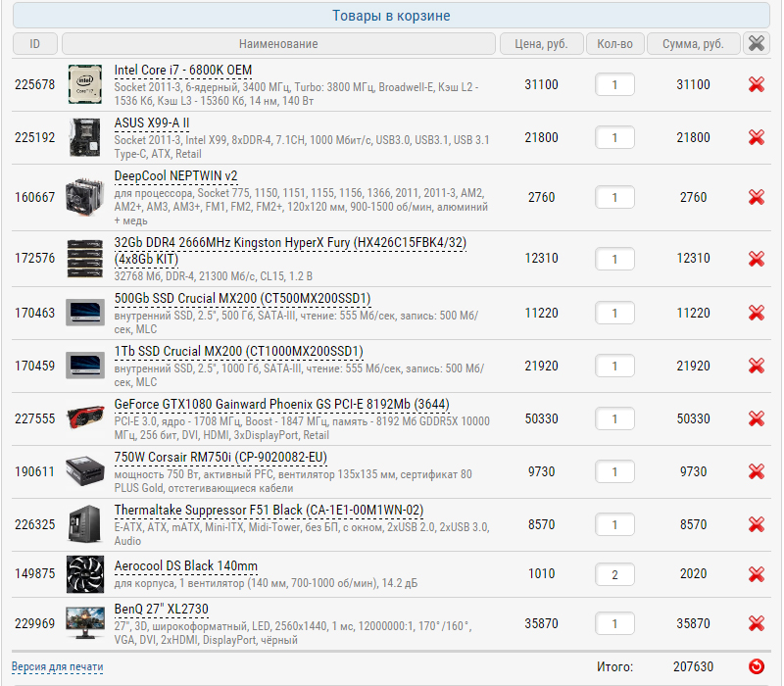
Task: Open 500Gb SSD Crucial MX200 link
Action: point(242,299)
